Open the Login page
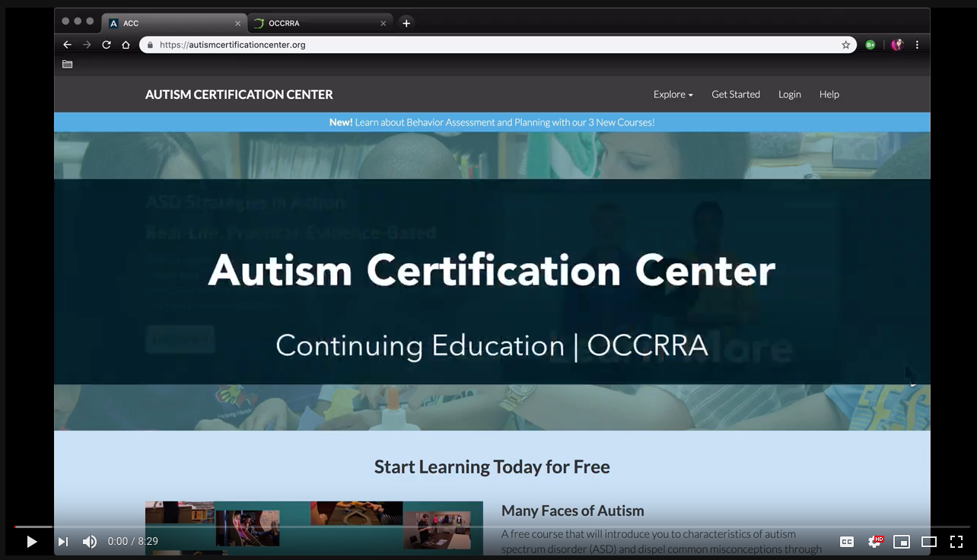 click(x=789, y=94)
